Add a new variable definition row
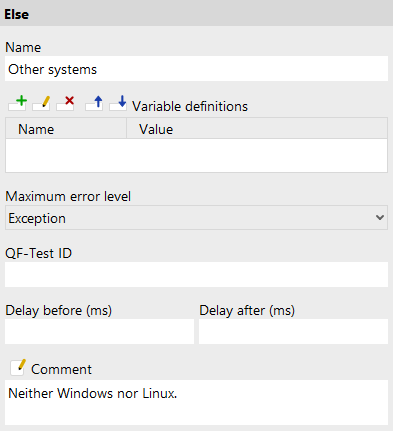Viewport: 393px width, 431px height. click(x=18, y=103)
